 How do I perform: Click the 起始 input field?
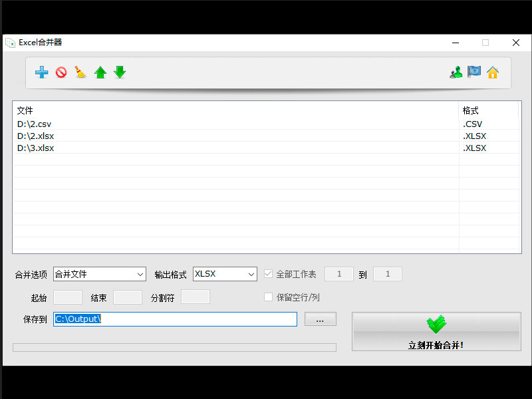point(68,297)
